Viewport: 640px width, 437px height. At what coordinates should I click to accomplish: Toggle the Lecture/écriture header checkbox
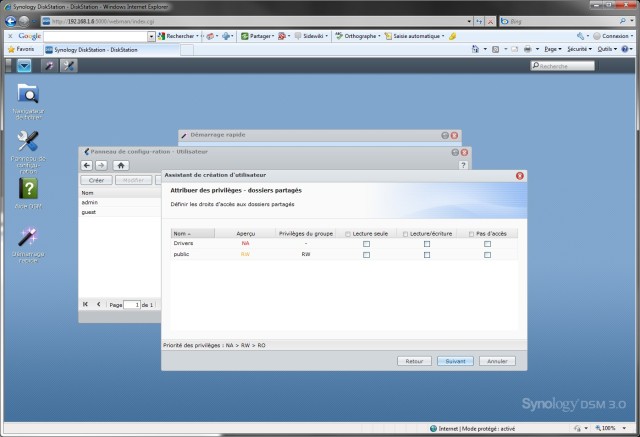[x=405, y=234]
